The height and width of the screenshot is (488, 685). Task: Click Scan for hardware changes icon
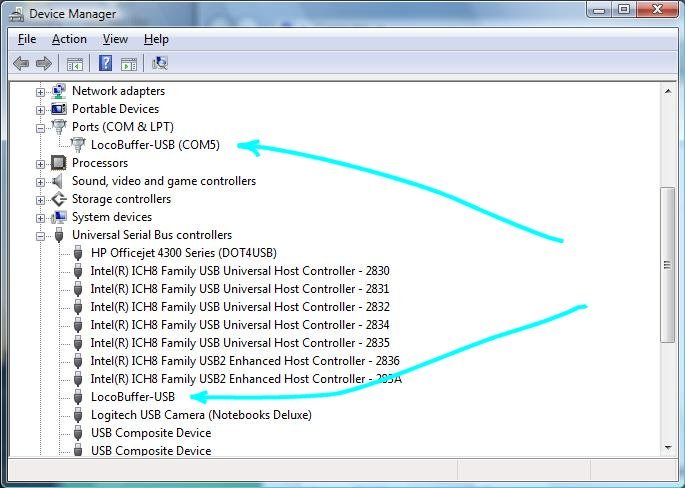click(160, 63)
